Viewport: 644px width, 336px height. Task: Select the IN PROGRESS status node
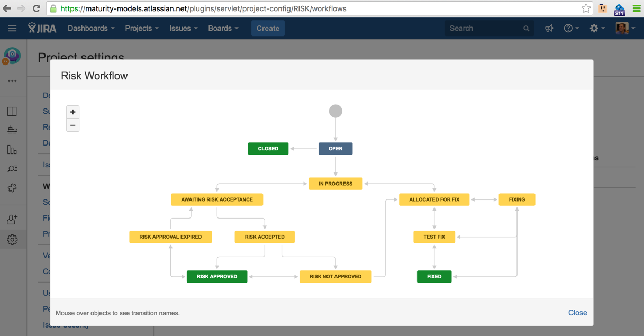pyautogui.click(x=335, y=184)
